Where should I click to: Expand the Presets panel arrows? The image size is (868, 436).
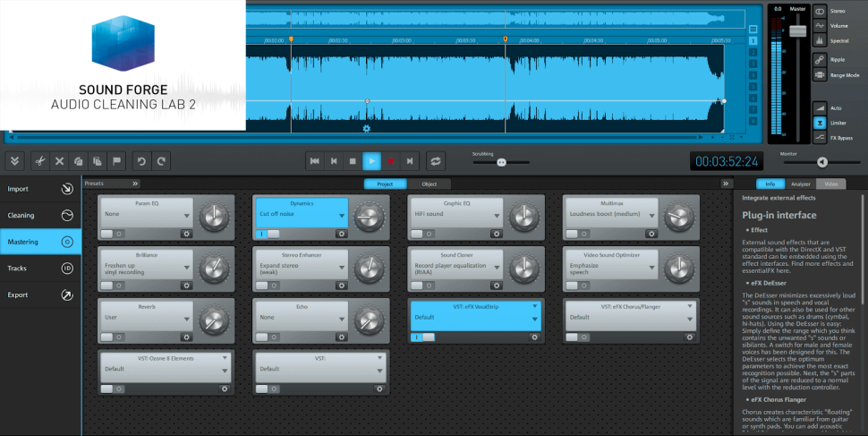(x=134, y=184)
